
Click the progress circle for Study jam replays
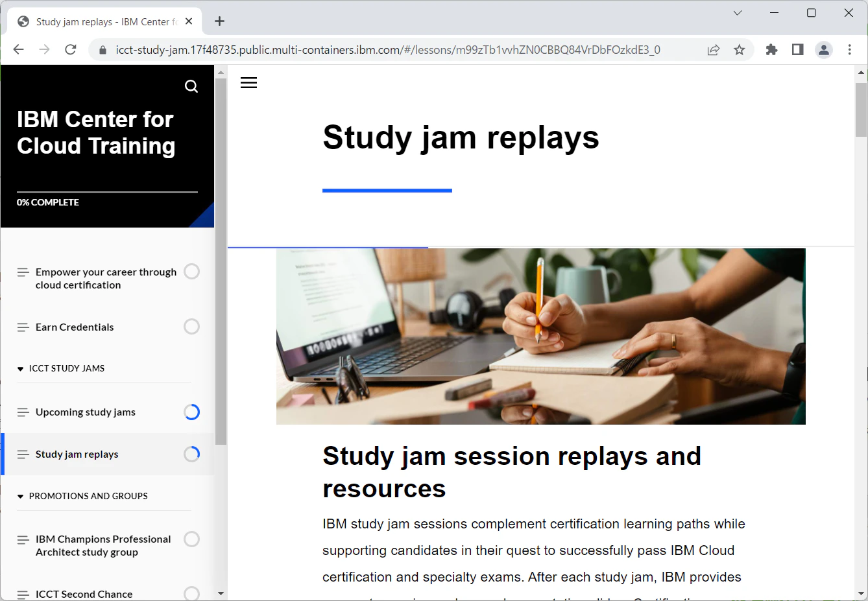(191, 454)
